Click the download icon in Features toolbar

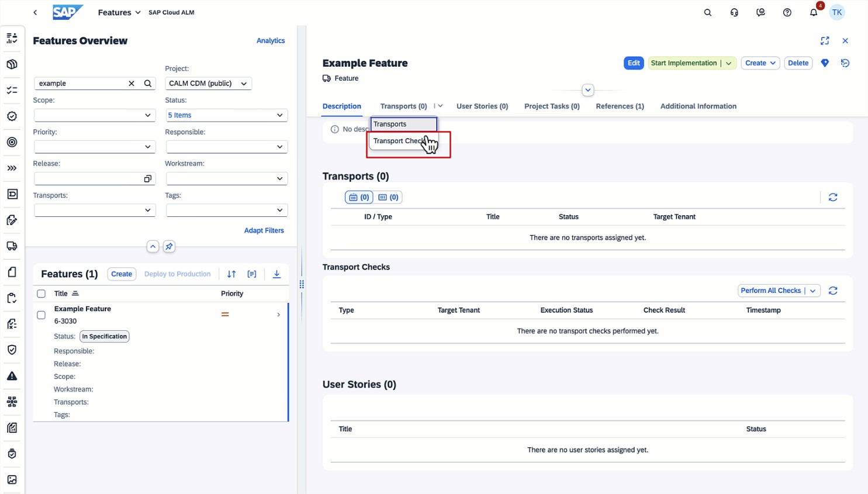(276, 274)
